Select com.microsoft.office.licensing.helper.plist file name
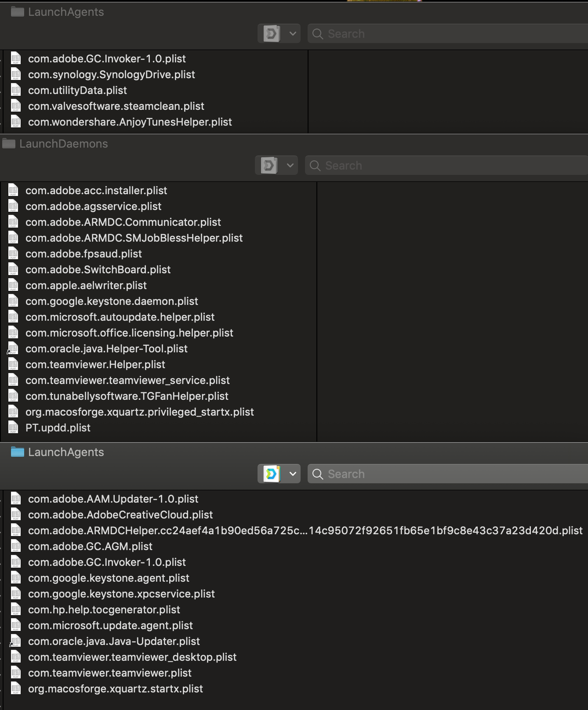Viewport: 588px width, 710px height. [129, 333]
